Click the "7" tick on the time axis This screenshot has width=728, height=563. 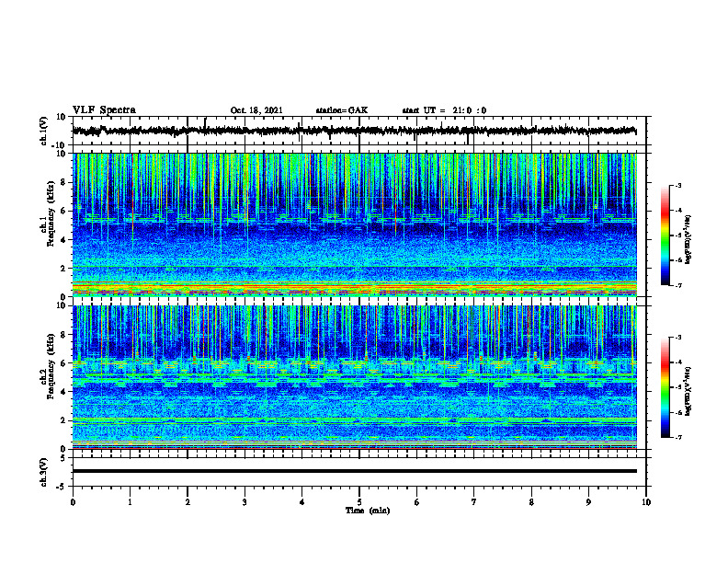tap(474, 502)
